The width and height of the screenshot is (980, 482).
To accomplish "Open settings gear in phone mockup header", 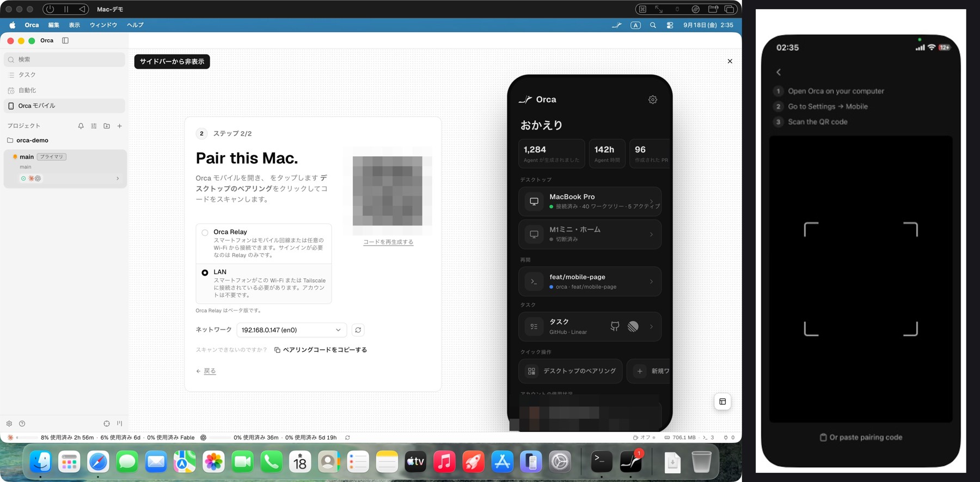I will pyautogui.click(x=653, y=100).
